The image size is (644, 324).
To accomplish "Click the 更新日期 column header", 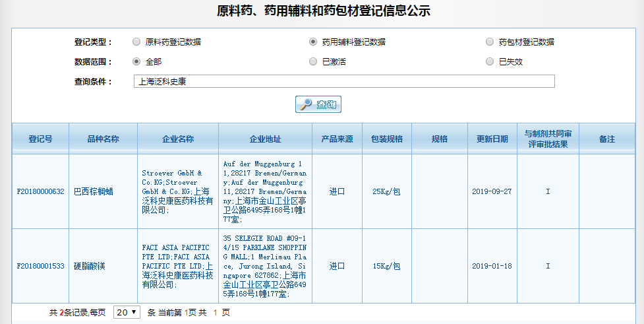I will click(x=492, y=139).
